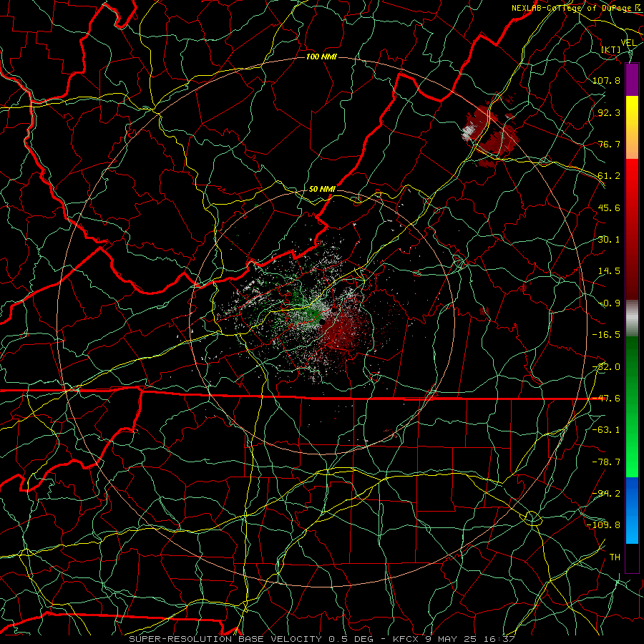Click the 16:37 timestamp in the caption
This screenshot has width=644, height=644.
499,639
